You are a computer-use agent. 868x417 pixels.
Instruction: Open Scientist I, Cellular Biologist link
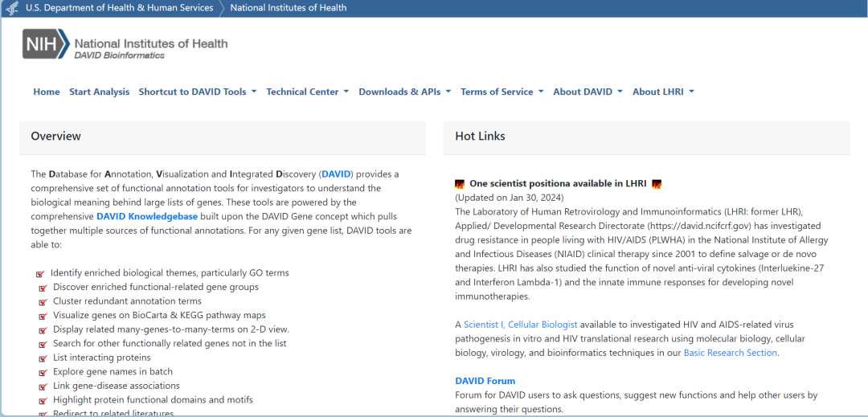pos(520,325)
